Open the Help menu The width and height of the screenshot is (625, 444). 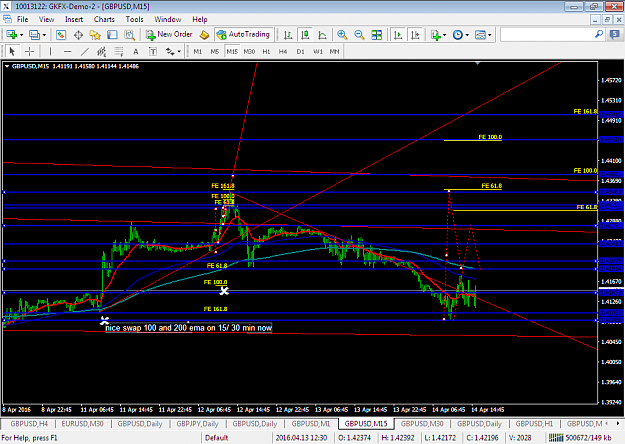(x=200, y=19)
